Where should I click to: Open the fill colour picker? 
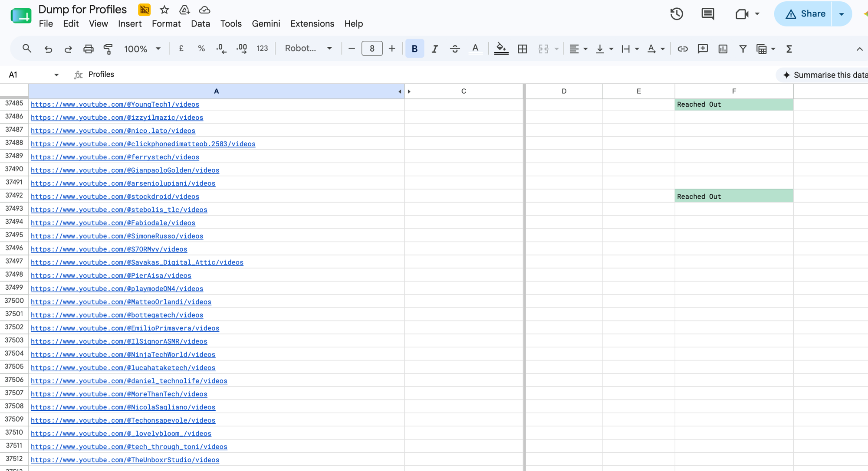(501, 49)
